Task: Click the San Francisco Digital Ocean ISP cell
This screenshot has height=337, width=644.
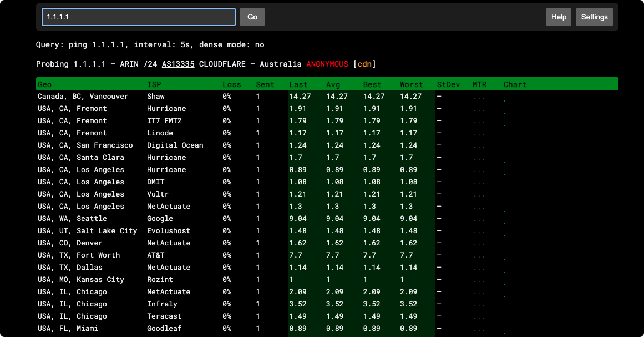Action: click(x=175, y=145)
